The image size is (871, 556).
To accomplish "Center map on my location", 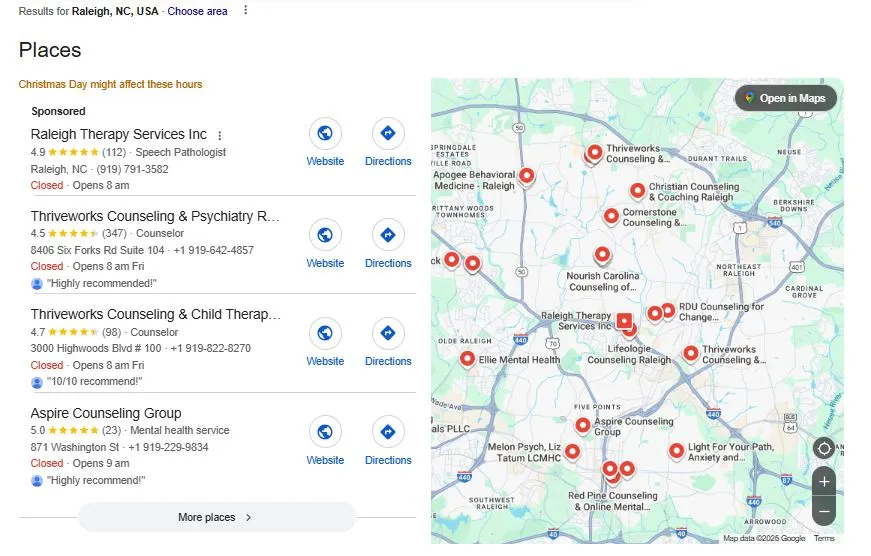I will pos(824,448).
